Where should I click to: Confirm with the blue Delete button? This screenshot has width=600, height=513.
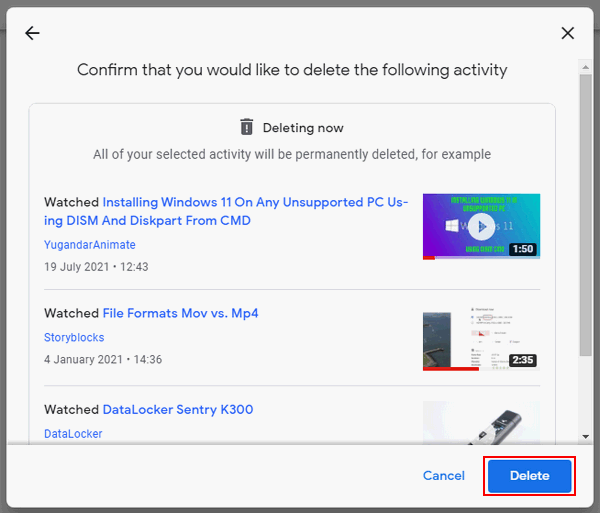click(529, 476)
